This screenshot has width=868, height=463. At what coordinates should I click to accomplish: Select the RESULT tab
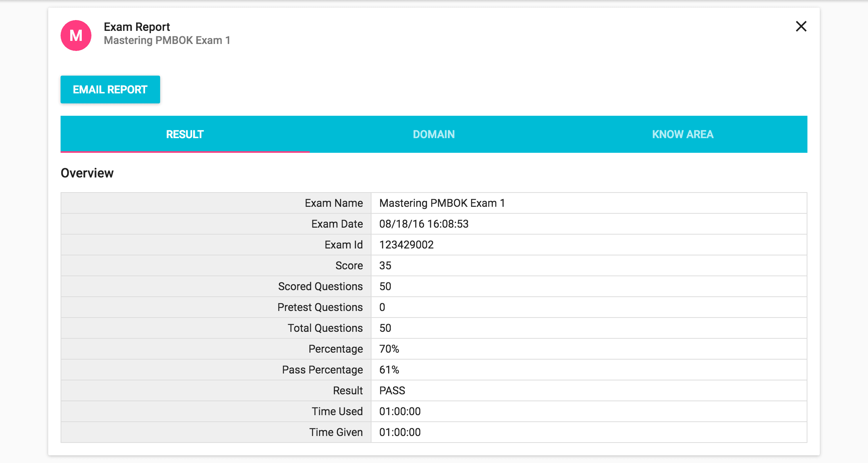tap(185, 134)
